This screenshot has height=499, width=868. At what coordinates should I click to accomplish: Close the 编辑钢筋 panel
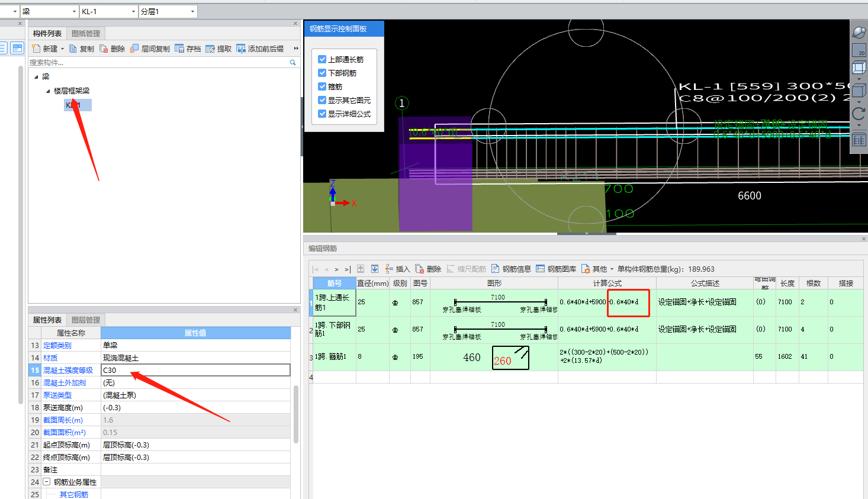863,239
